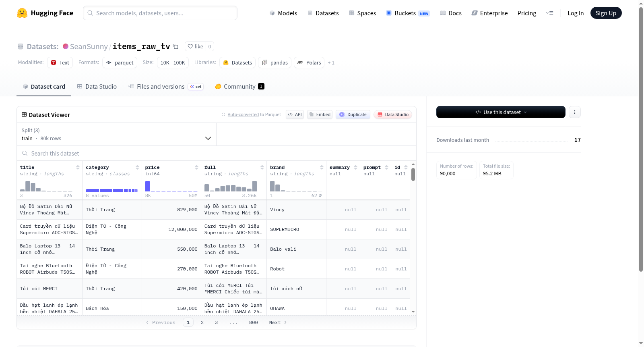644x347 pixels.
Task: Focus the Search this dataset field
Action: 217,153
